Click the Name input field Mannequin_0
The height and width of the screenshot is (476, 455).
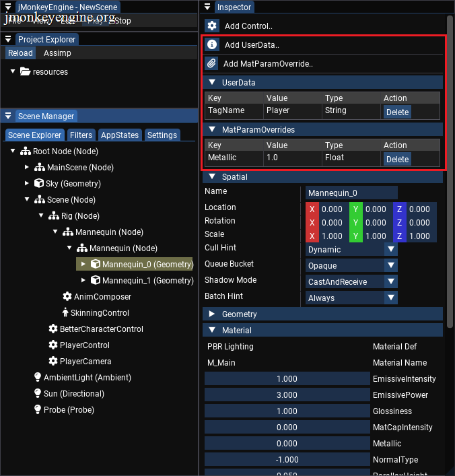click(351, 193)
